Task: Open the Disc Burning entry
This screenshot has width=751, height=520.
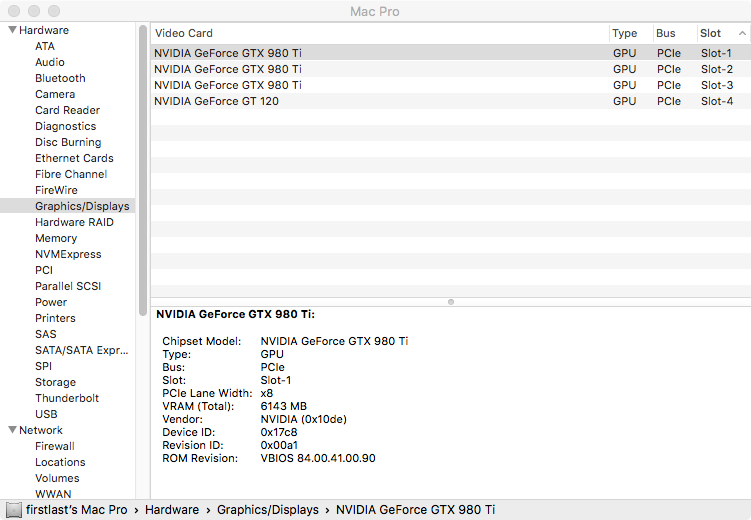Action: coord(68,142)
